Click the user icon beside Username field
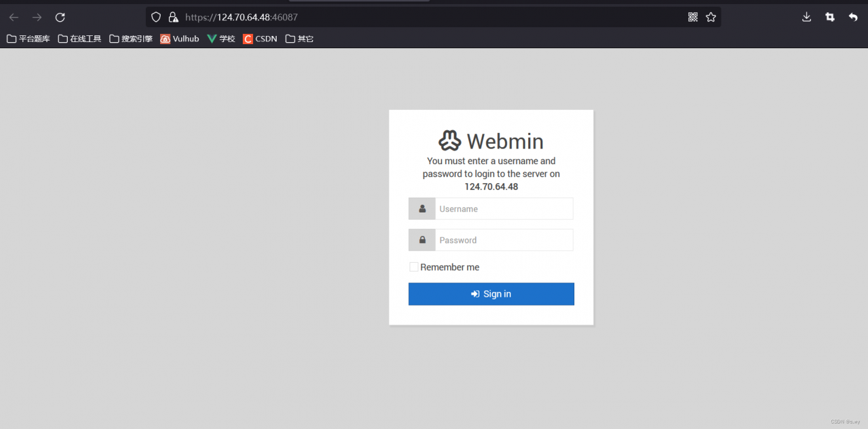Image resolution: width=868 pixels, height=429 pixels. click(422, 209)
